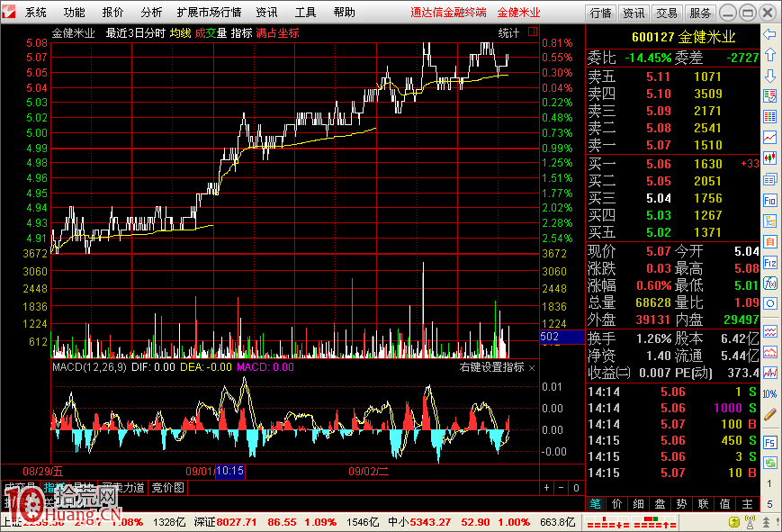The width and height of the screenshot is (782, 532).
Task: Select the 主 tab in quote panel
Action: click(747, 504)
